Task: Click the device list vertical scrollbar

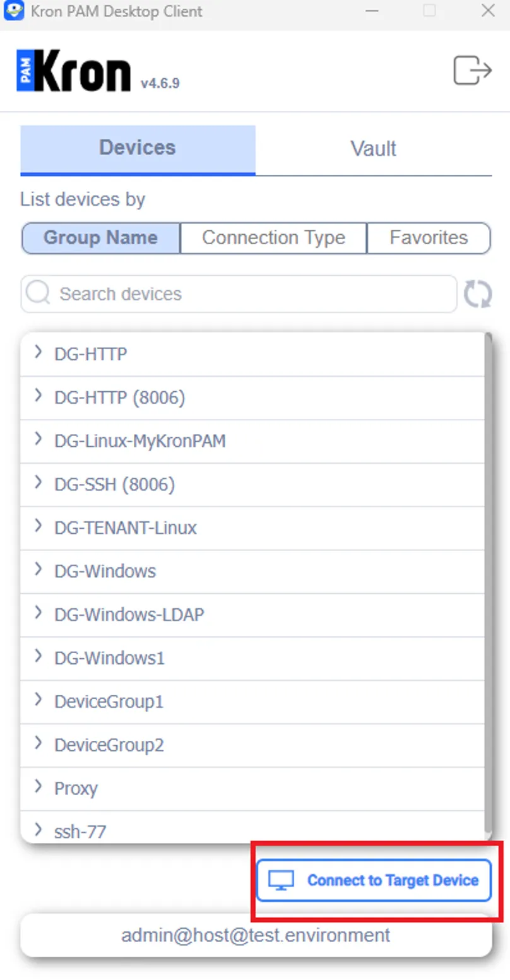Action: tap(487, 583)
